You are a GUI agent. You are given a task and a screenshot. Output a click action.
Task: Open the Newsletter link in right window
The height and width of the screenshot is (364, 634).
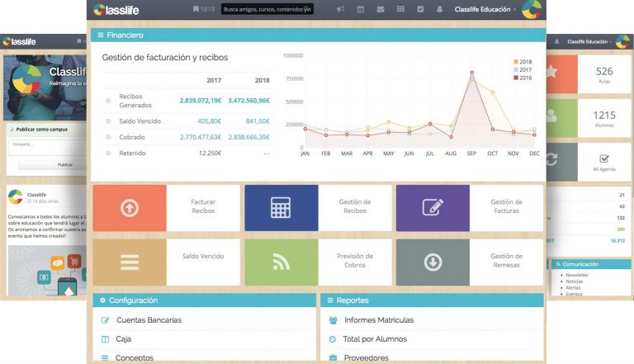click(577, 275)
